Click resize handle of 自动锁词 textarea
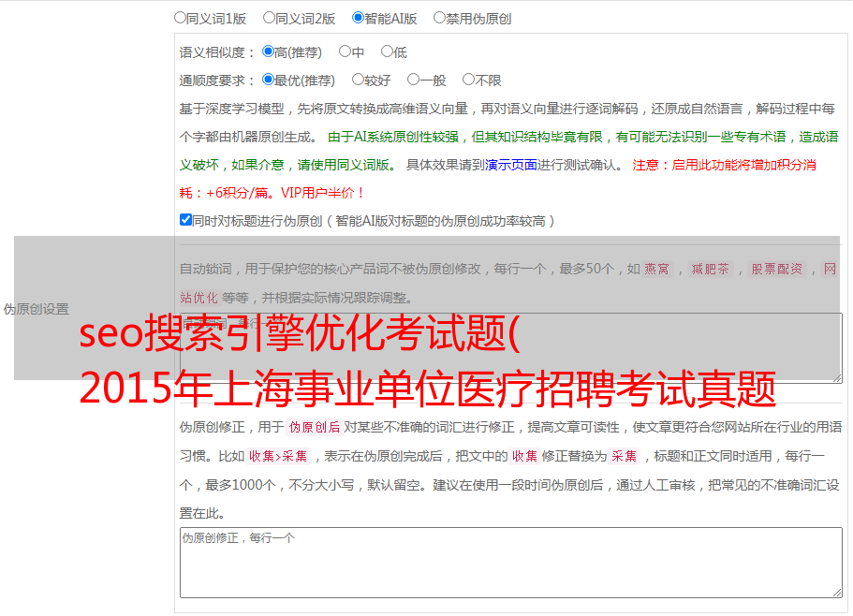The width and height of the screenshot is (853, 616). pyautogui.click(x=837, y=378)
